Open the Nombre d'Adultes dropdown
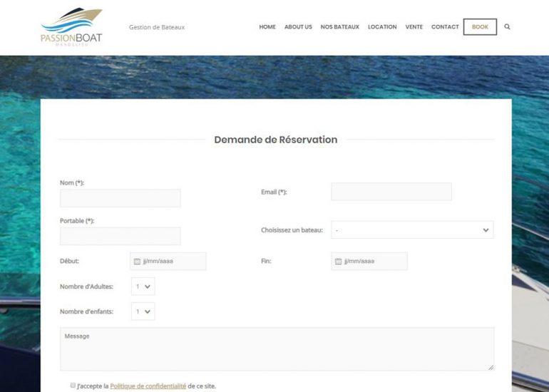 pos(143,287)
